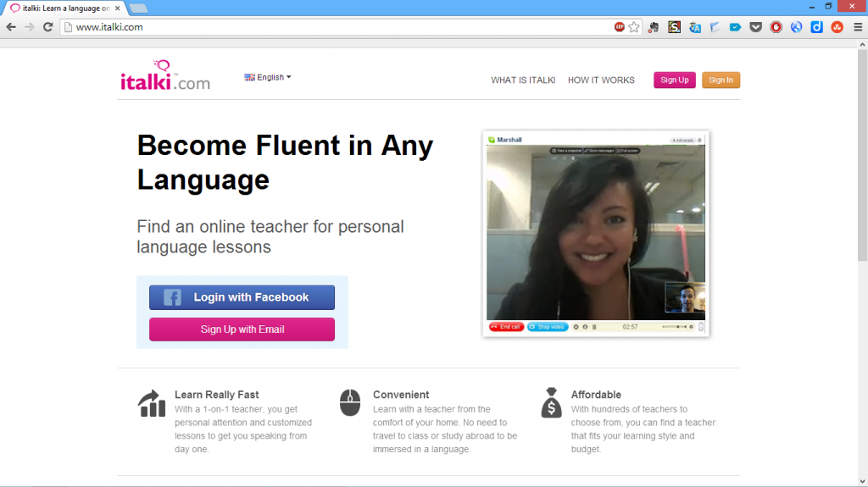
Task: Open HOW IT WORKS menu item
Action: [x=601, y=80]
